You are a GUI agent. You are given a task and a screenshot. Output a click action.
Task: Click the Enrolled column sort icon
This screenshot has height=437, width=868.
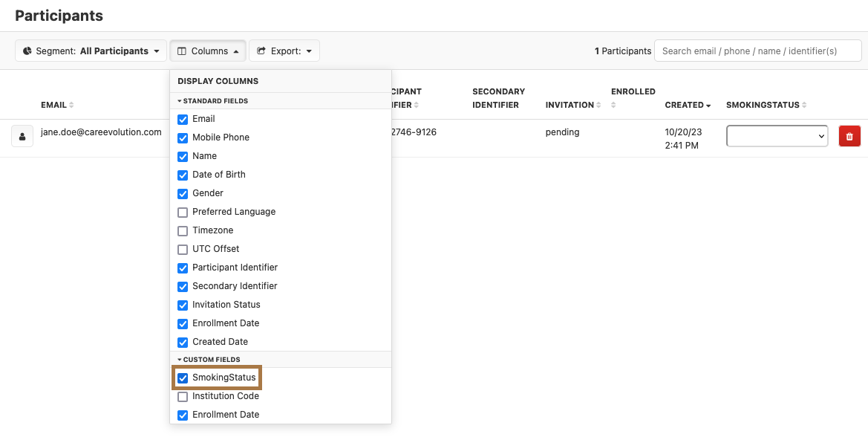click(x=614, y=106)
